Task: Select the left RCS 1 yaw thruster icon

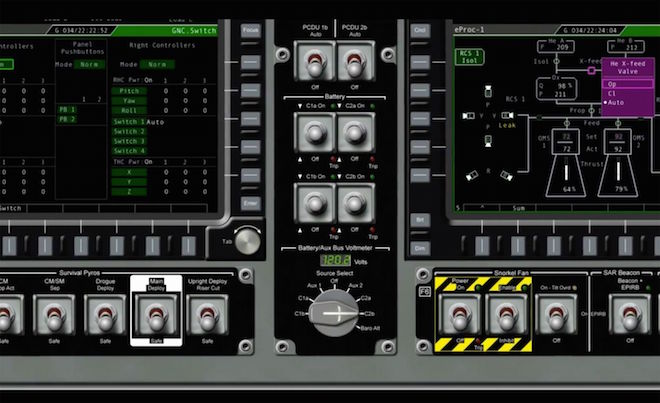Action: point(468,116)
